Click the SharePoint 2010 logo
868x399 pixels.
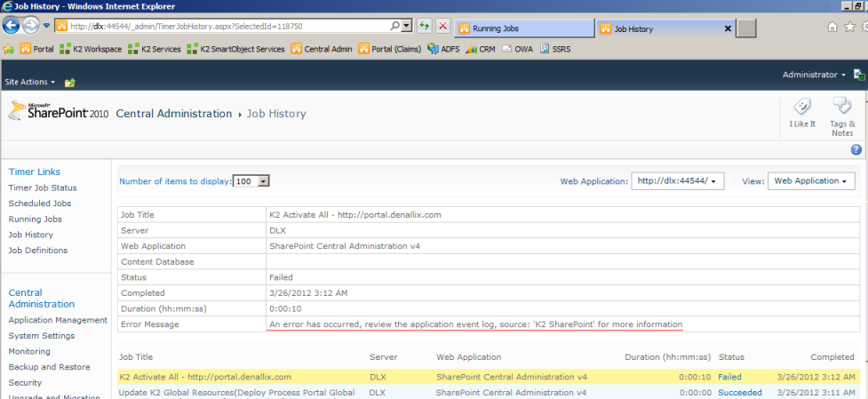(x=58, y=112)
